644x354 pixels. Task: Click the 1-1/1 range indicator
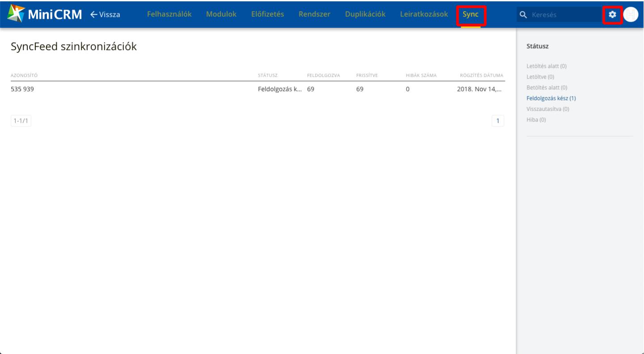click(21, 121)
